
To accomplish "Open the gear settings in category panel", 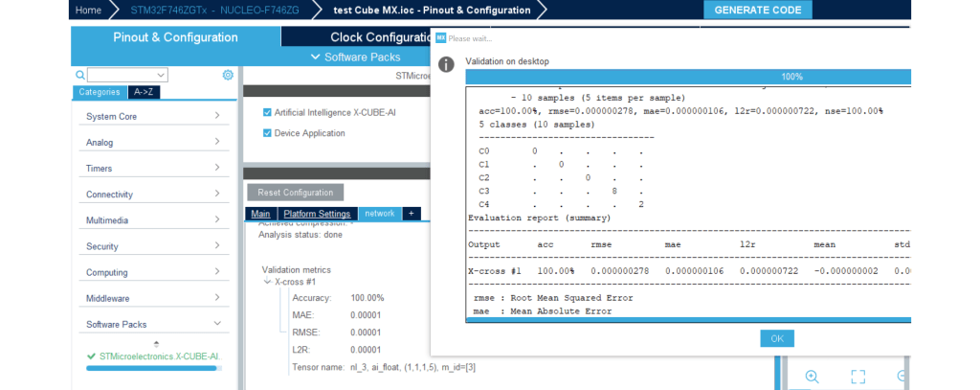I will (228, 75).
